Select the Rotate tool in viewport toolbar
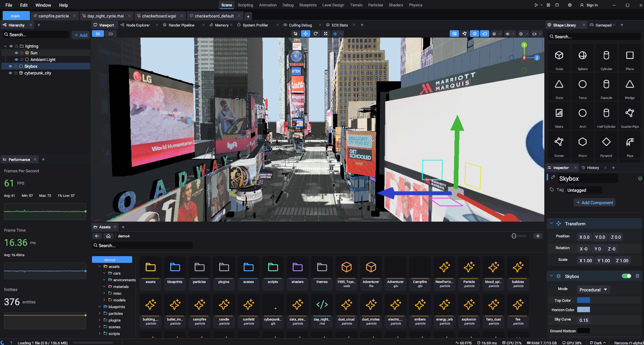 click(x=316, y=34)
